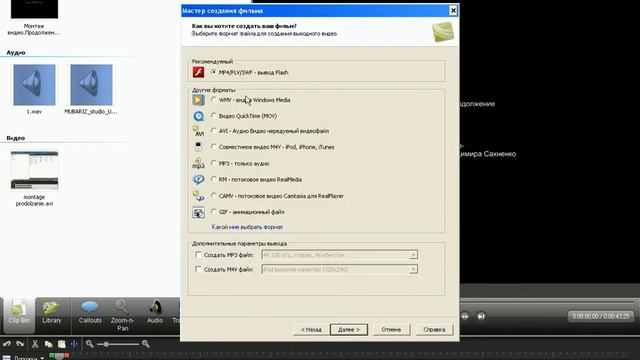Jump to next clip in preview
This screenshot has width=640, height=360.
click(x=481, y=316)
